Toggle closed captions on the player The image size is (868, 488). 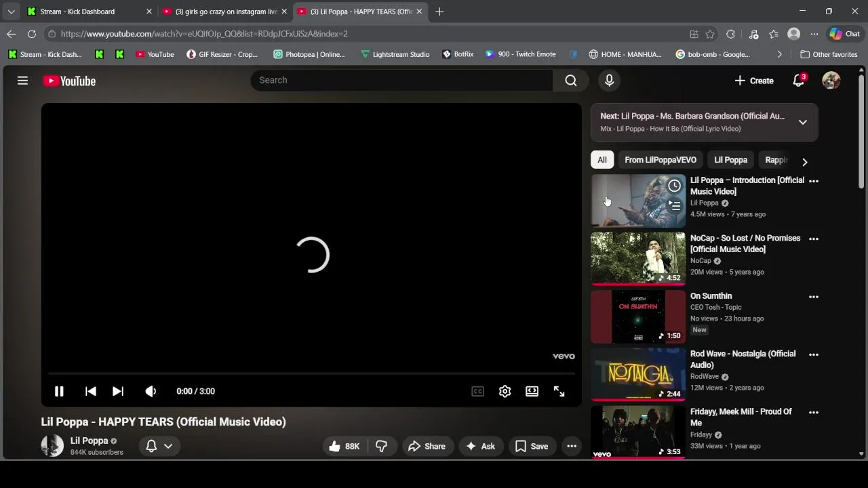(477, 391)
